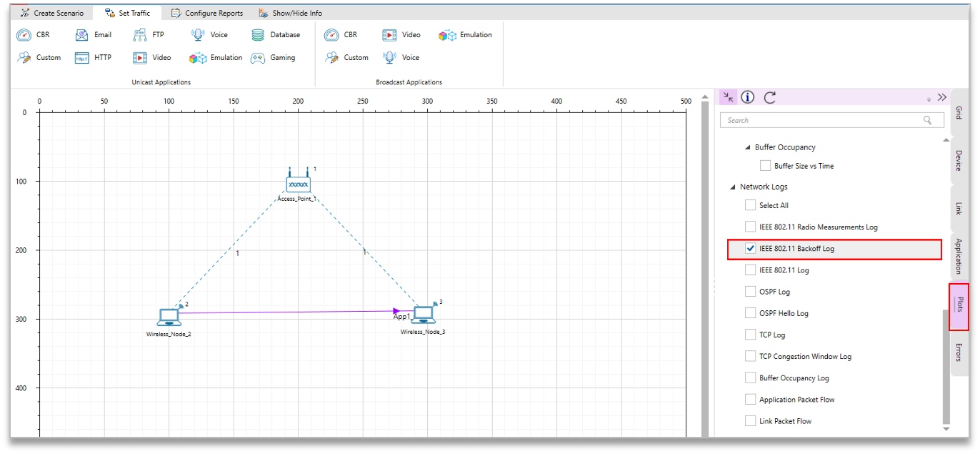Collapse the Buffer Occupancy group
This screenshot has height=454, width=980.
(747, 147)
